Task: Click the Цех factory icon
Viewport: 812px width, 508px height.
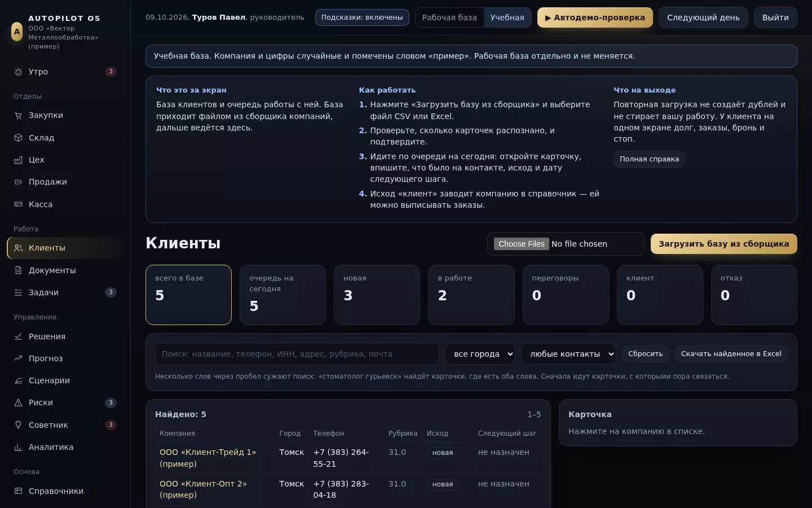Action: coord(18,160)
